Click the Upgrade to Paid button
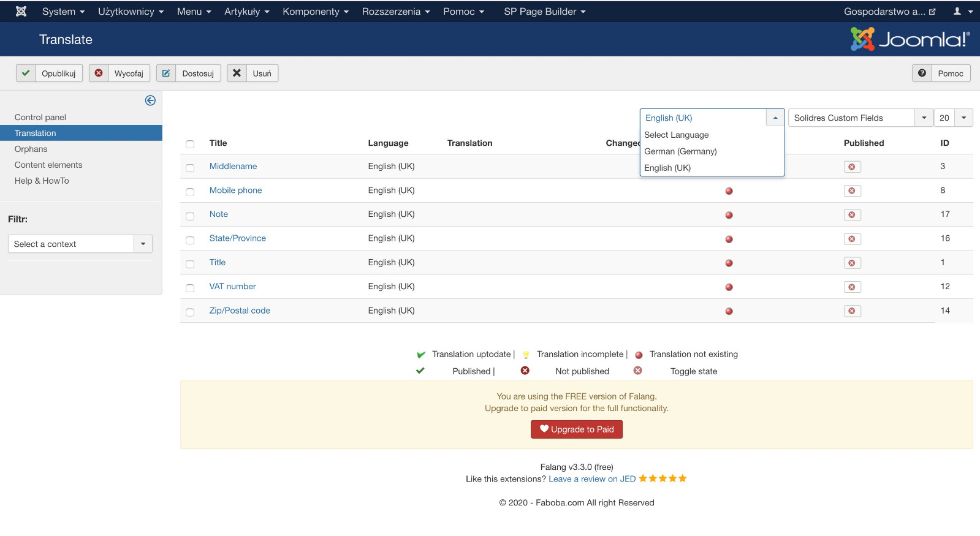980x536 pixels. (x=576, y=429)
